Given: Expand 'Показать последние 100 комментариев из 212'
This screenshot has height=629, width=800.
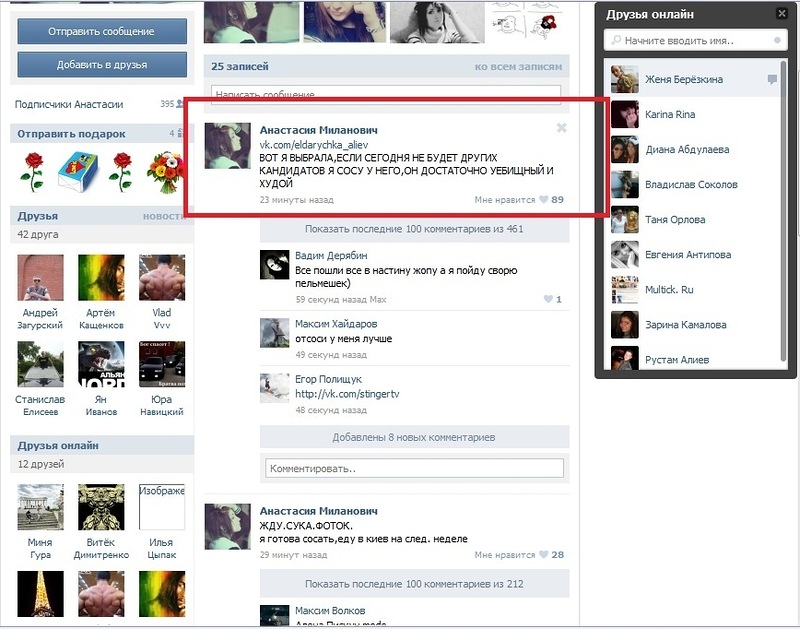Looking at the screenshot, I should [414, 584].
